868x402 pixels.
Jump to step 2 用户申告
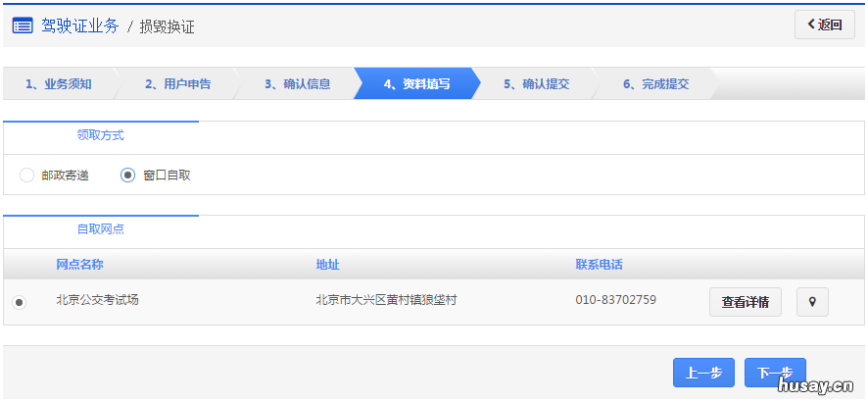pos(177,84)
